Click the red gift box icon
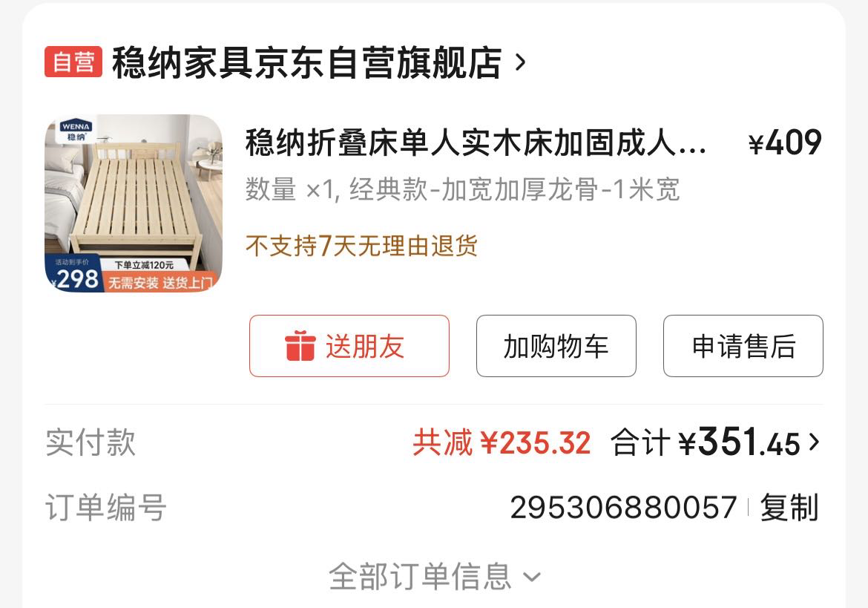Image resolution: width=868 pixels, height=608 pixels. (x=300, y=346)
